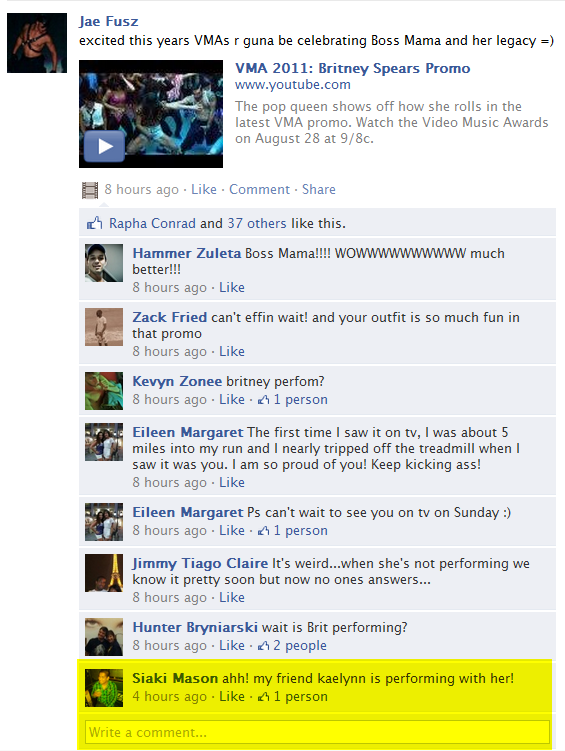View 2 people who liked Hunter's comment
The width and height of the screenshot is (565, 751).
(292, 646)
